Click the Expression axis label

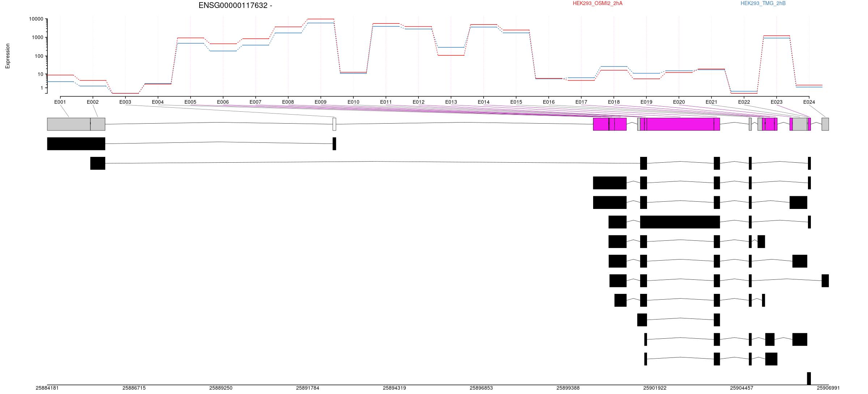point(8,56)
